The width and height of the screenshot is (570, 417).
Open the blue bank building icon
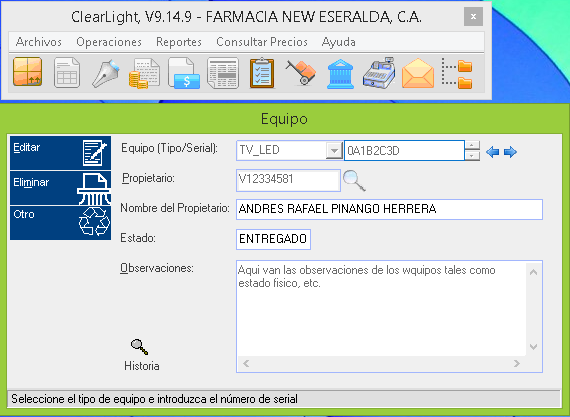340,74
